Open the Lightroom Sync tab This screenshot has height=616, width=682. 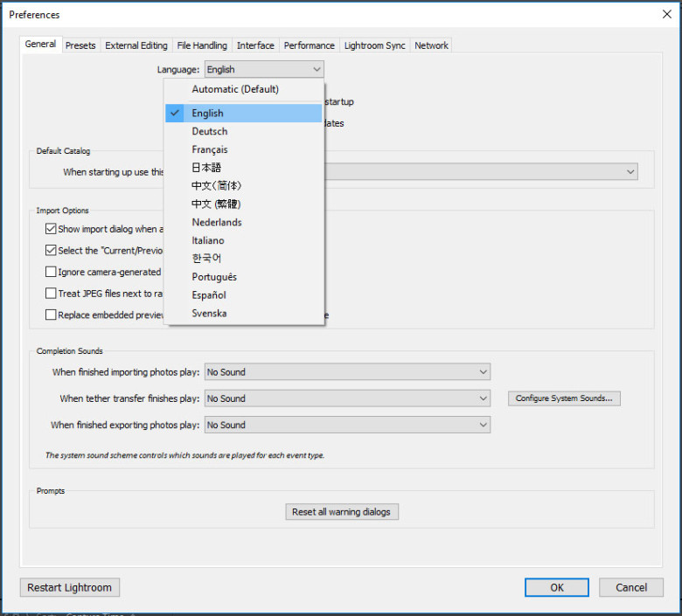(x=374, y=45)
